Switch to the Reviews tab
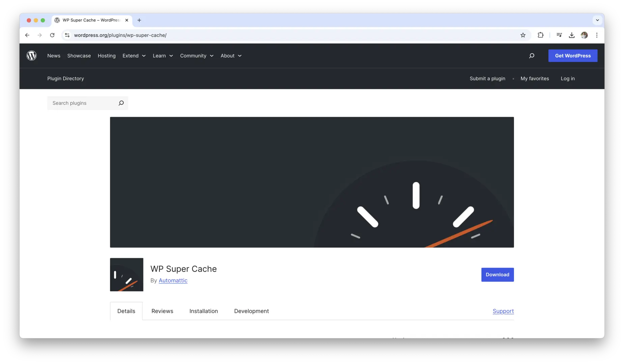This screenshot has width=624, height=364. coord(162,311)
